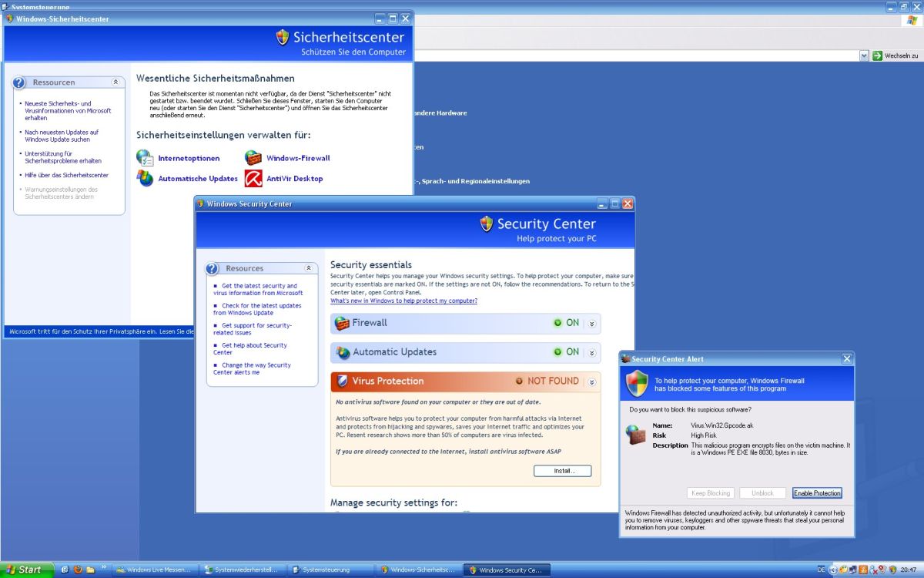Viewport: 924px width, 578px height.
Task: Open the folder icon in quick launch
Action: [90, 570]
